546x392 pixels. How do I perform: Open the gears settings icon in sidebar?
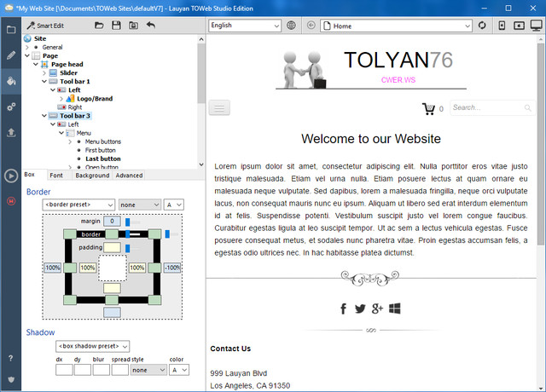point(11,107)
